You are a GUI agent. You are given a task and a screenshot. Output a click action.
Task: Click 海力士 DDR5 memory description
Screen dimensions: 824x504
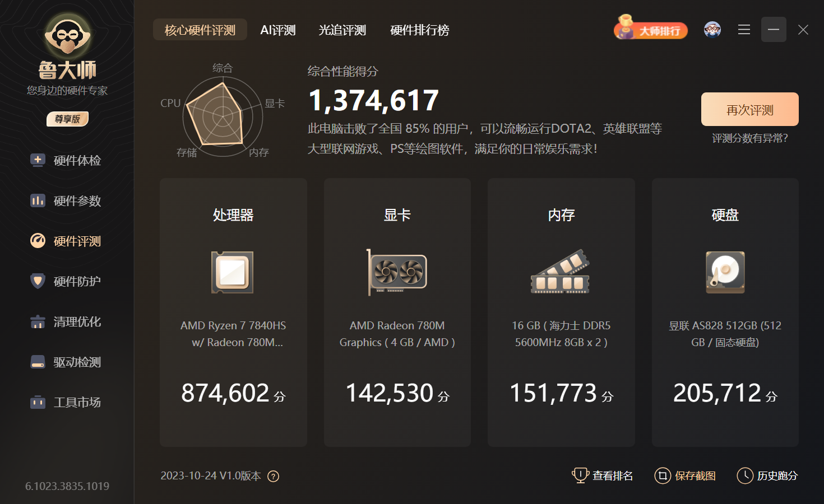[561, 334]
